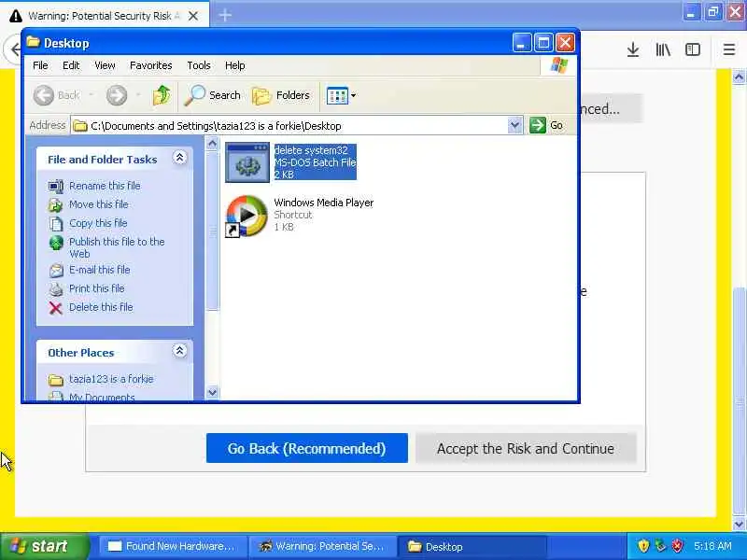
Task: Click the Rename this file icon
Action: point(56,186)
